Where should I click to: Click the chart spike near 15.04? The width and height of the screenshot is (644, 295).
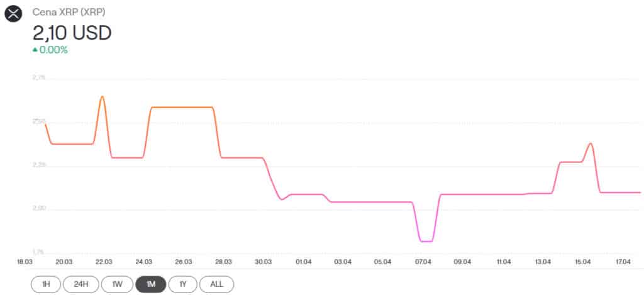coord(590,143)
